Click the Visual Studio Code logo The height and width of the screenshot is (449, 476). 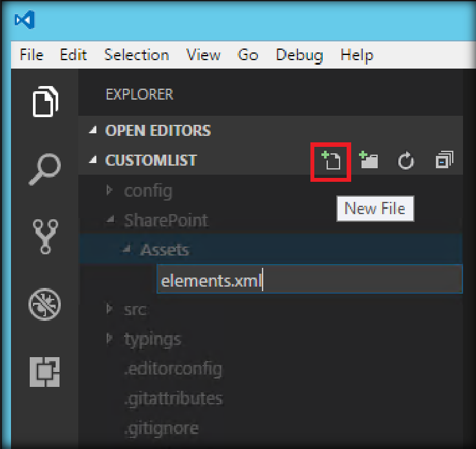(25, 20)
